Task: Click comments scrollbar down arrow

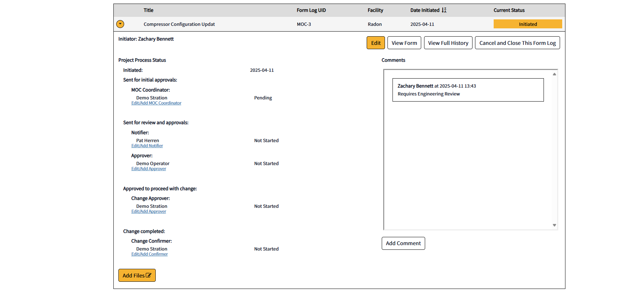Action: tap(554, 225)
